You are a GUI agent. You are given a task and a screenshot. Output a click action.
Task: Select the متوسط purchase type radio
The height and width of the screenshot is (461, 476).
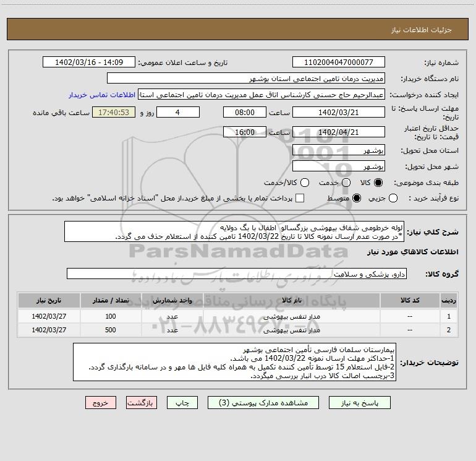357,198
